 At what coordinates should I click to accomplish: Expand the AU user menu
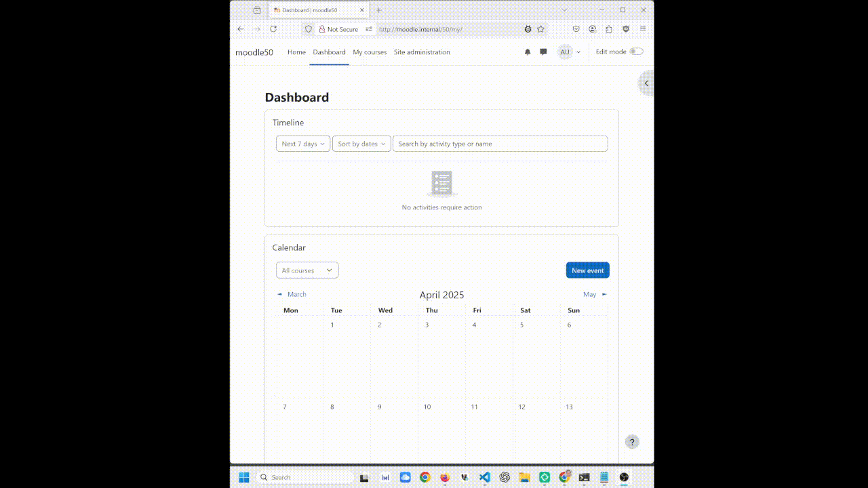pyautogui.click(x=570, y=52)
